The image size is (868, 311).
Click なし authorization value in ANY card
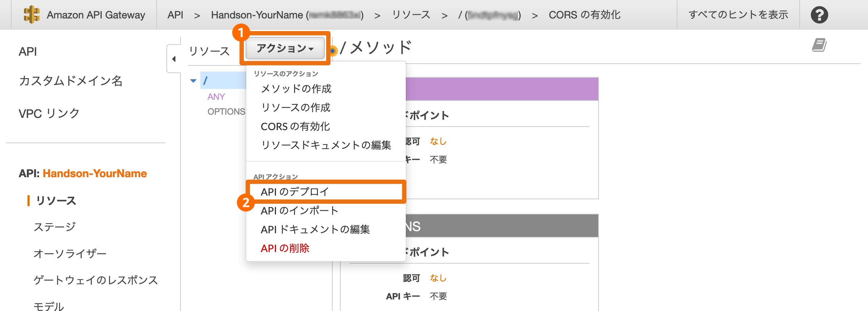[x=438, y=141]
